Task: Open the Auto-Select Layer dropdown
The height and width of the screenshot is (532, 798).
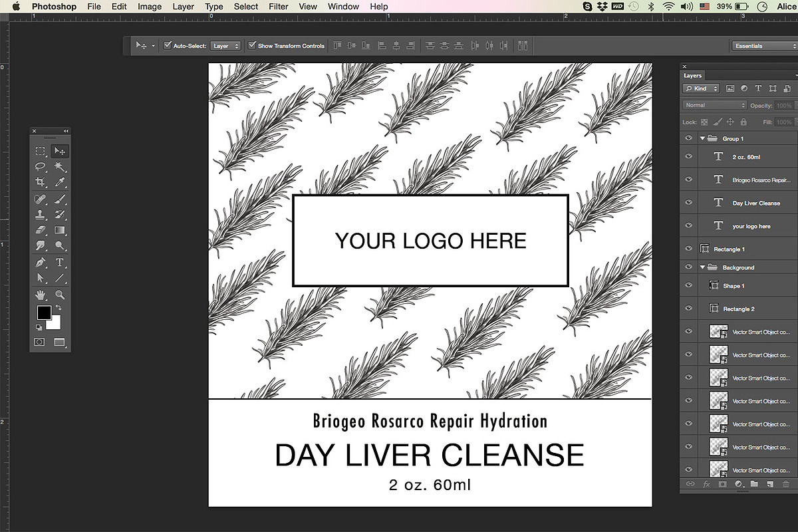Action: pyautogui.click(x=225, y=46)
